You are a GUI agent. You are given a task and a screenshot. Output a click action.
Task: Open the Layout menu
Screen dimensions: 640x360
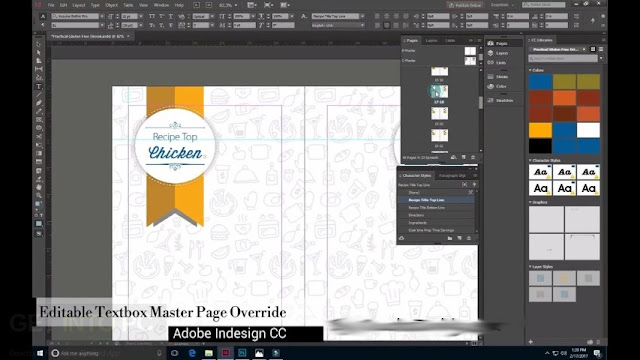(x=79, y=5)
